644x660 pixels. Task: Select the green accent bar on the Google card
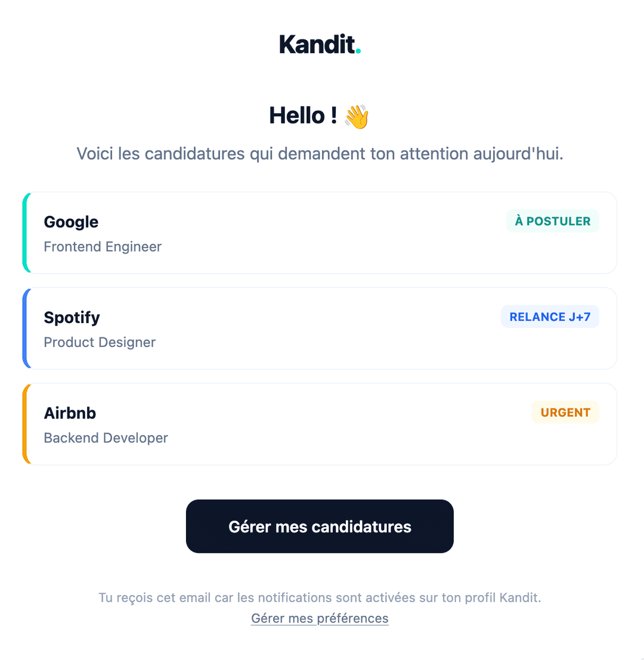click(25, 233)
